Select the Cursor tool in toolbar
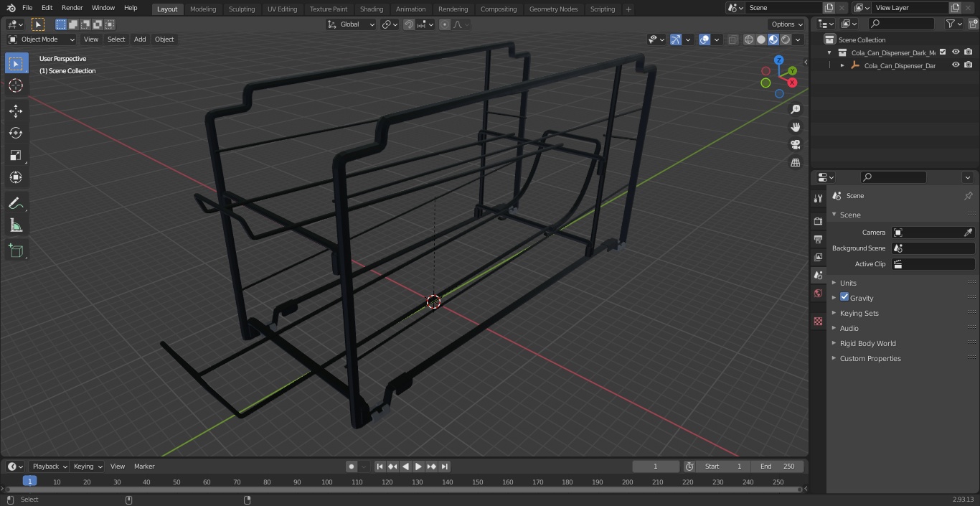This screenshot has height=506, width=980. click(x=16, y=86)
